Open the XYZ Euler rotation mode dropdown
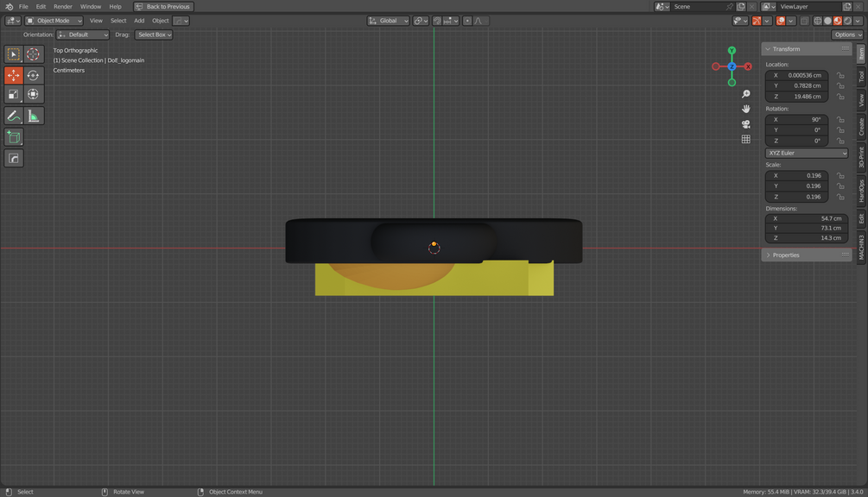868x497 pixels. [807, 153]
